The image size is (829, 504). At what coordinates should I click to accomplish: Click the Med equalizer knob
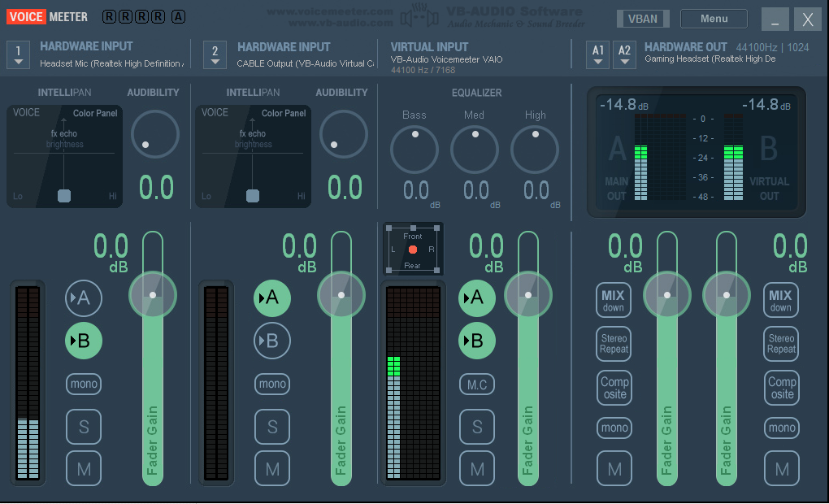[475, 149]
